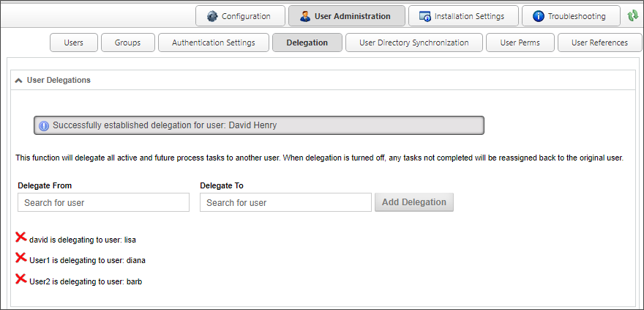Open the Troubleshooting tab
The width and height of the screenshot is (644, 310).
coord(569,16)
